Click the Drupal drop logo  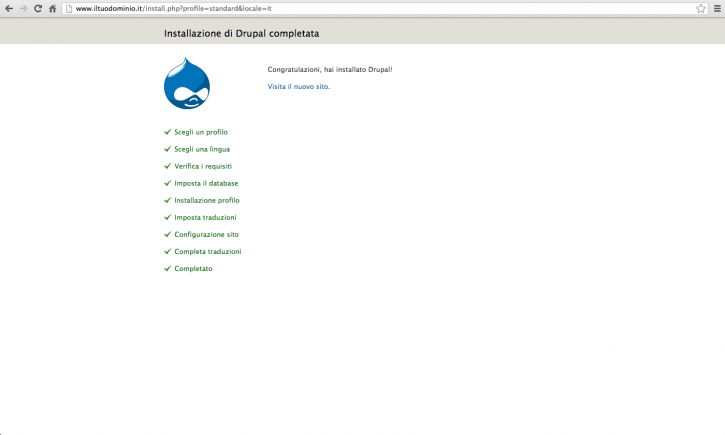(x=187, y=83)
